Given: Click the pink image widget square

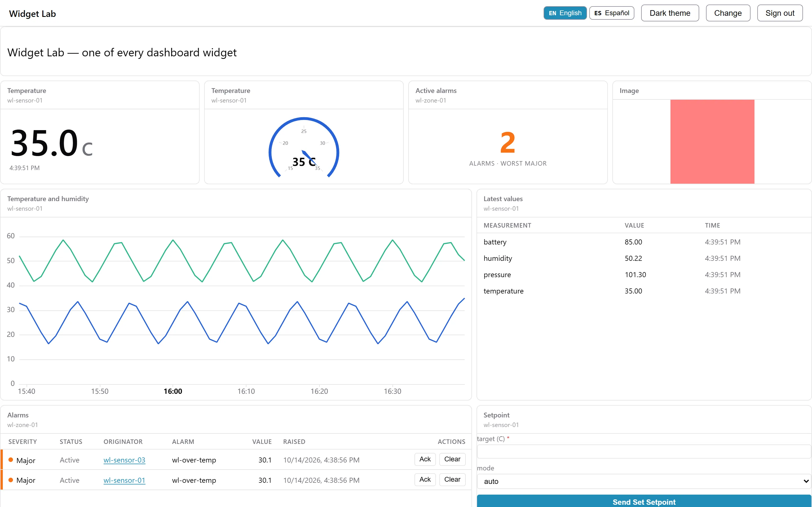Looking at the screenshot, I should [x=712, y=141].
